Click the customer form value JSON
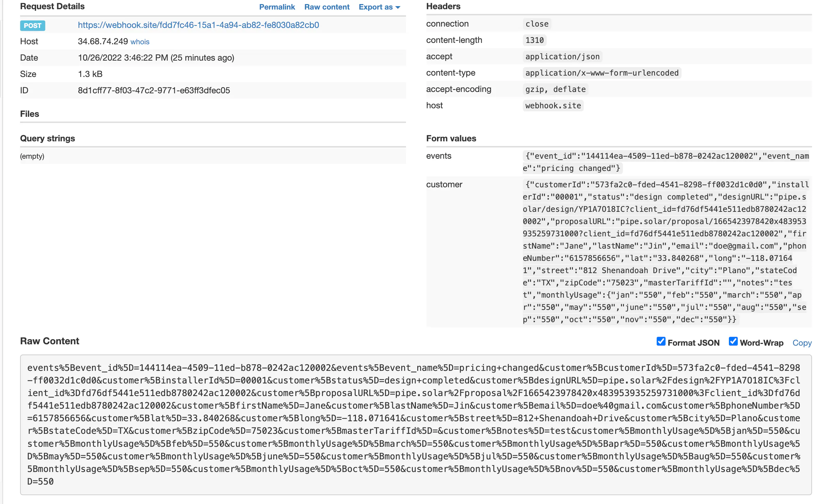This screenshot has height=504, width=827. coord(666,252)
